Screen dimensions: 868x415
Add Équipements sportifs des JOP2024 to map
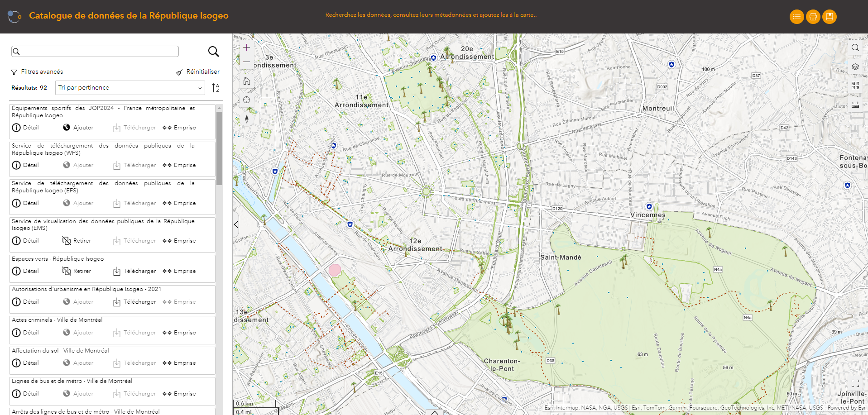pos(78,128)
